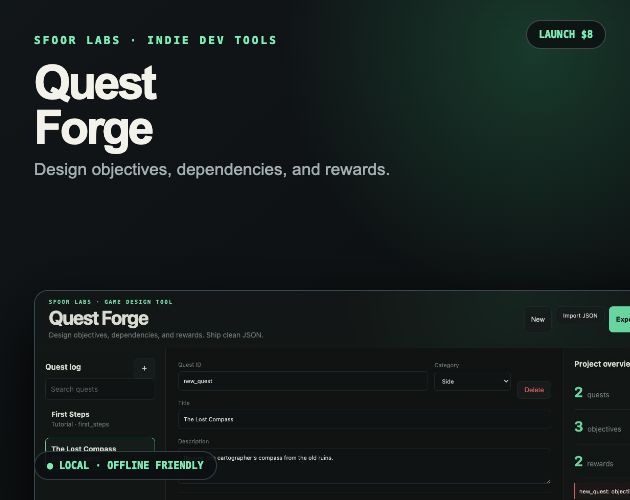Click the green dot in the Local badge
Image resolution: width=630 pixels, height=500 pixels.
(x=50, y=466)
